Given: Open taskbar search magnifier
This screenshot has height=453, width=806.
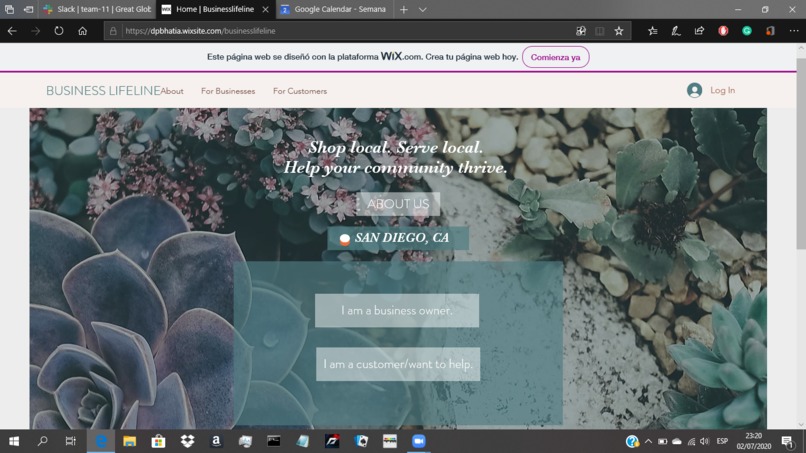Looking at the screenshot, I should pos(43,441).
